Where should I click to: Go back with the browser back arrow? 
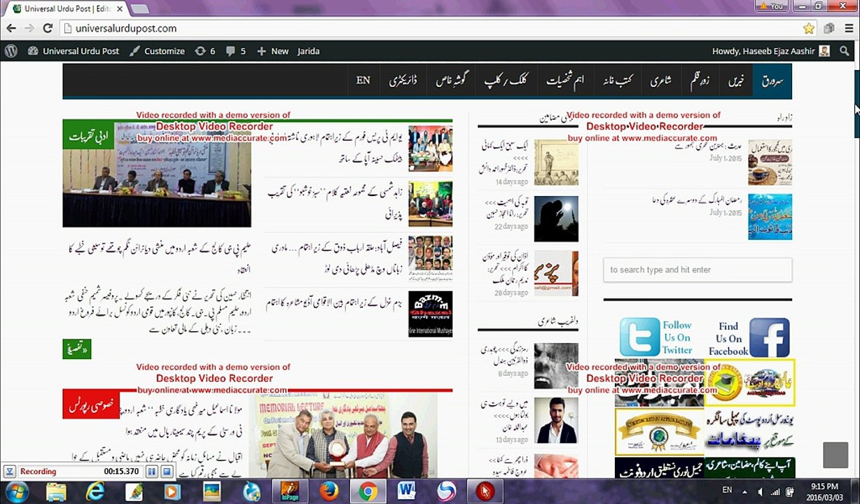[x=11, y=29]
